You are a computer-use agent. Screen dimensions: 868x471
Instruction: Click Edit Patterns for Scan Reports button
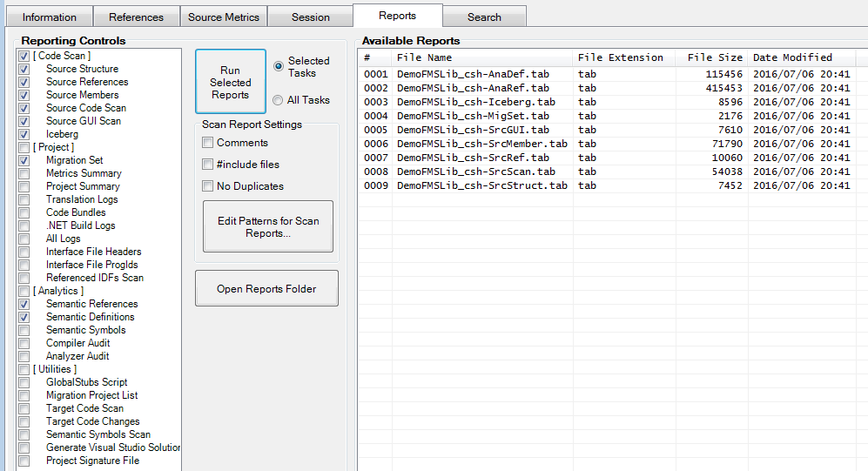point(268,227)
